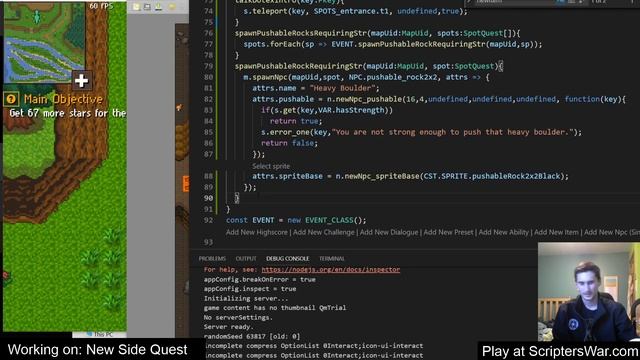Click "hasStrength" on line 83
The image size is (640, 360).
tap(360, 110)
